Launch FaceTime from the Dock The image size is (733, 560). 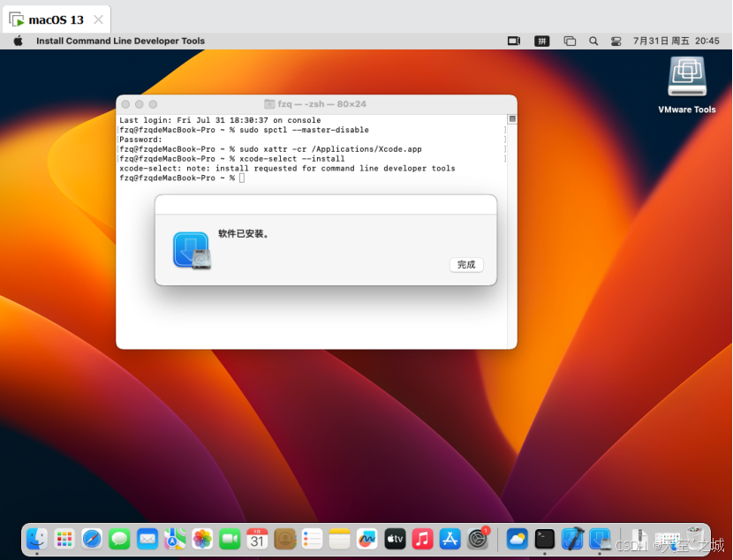tap(230, 539)
